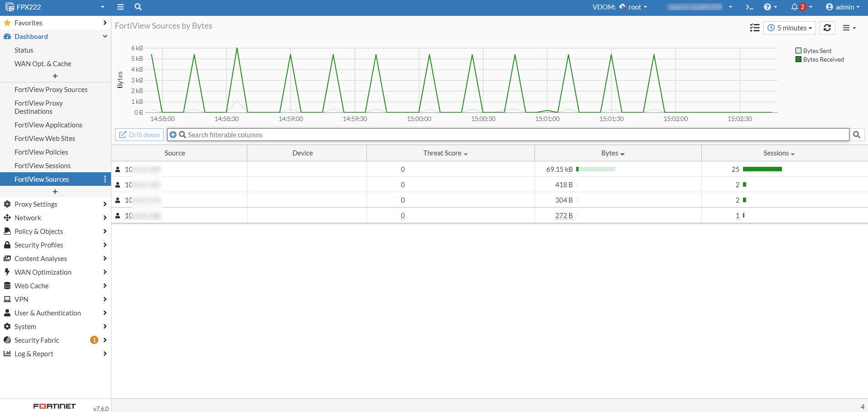Open the 5 minutes time range dropdown

click(x=790, y=28)
